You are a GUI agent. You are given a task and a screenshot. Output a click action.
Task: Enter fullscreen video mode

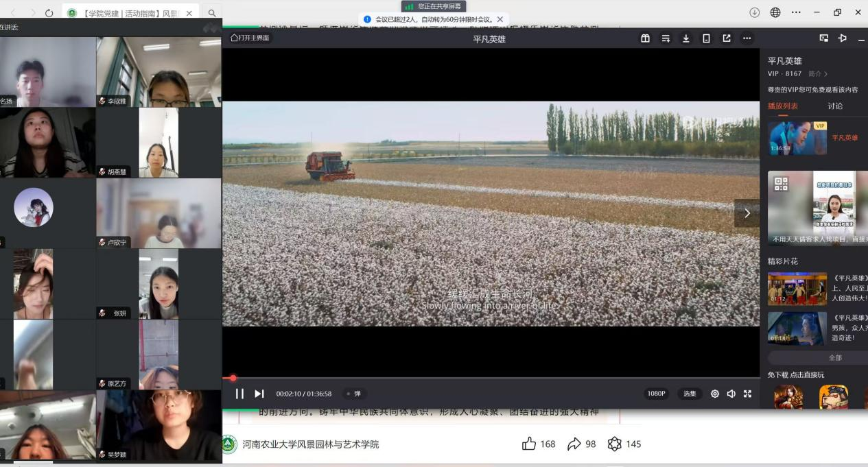click(748, 394)
